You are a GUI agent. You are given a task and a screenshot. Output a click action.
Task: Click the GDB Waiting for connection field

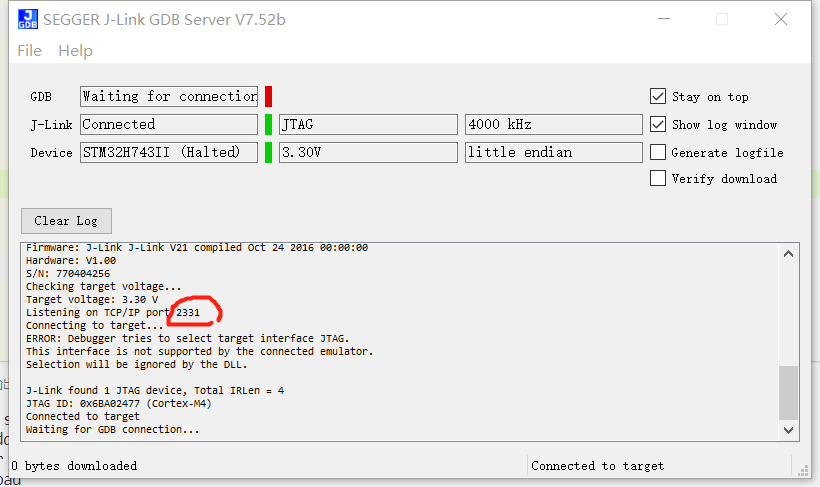pyautogui.click(x=169, y=96)
